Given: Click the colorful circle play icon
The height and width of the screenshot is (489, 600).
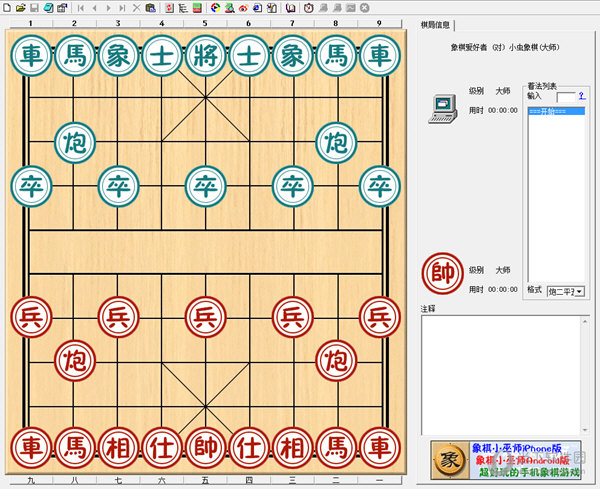Looking at the screenshot, I should pos(216,8).
